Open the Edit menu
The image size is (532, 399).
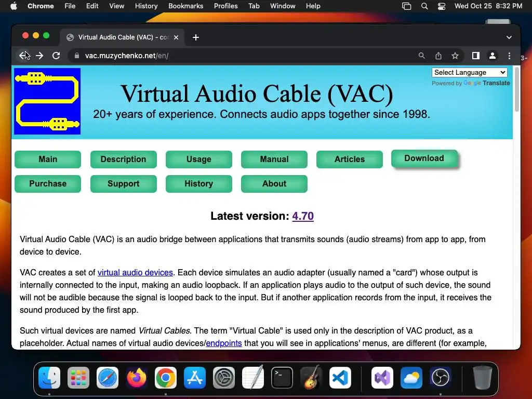tap(92, 6)
